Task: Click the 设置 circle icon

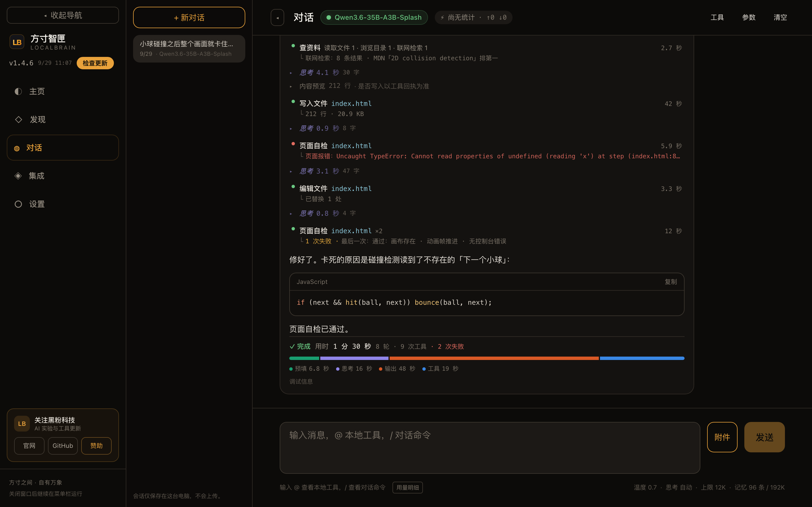Action: click(18, 204)
